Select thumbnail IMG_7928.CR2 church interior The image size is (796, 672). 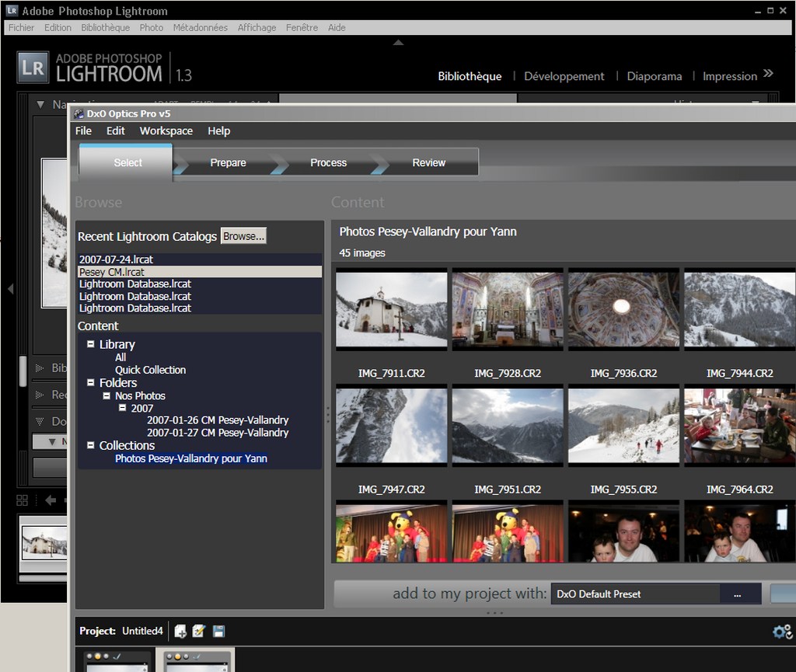pyautogui.click(x=508, y=309)
